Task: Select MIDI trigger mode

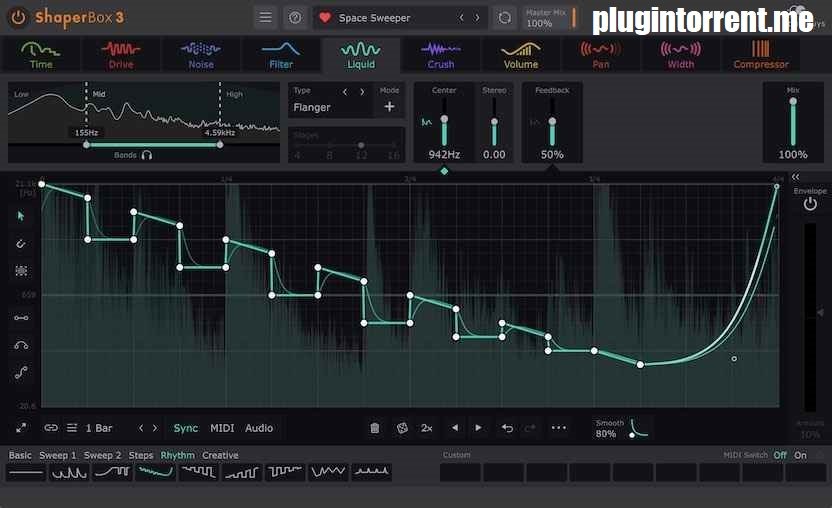Action: (222, 428)
